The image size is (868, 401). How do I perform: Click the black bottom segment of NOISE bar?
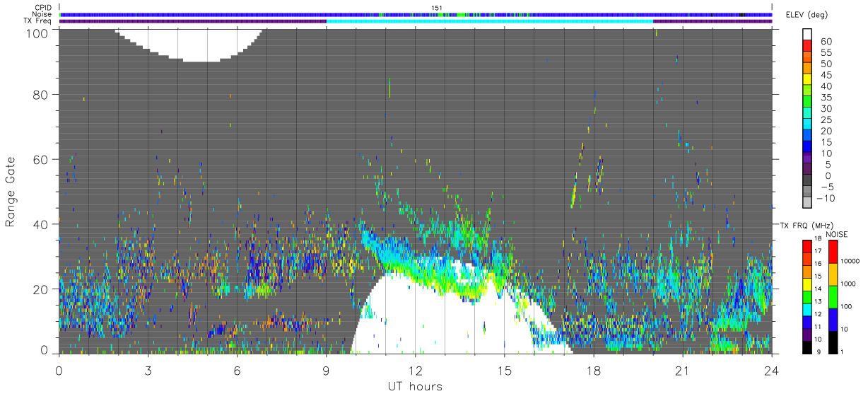click(x=834, y=342)
